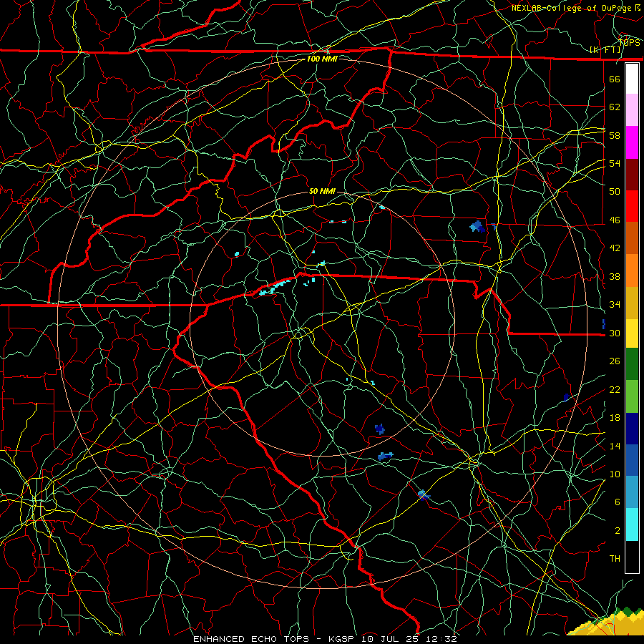This screenshot has height=644, width=644.
Task: Click the gold legend swatch
Action: (632, 303)
